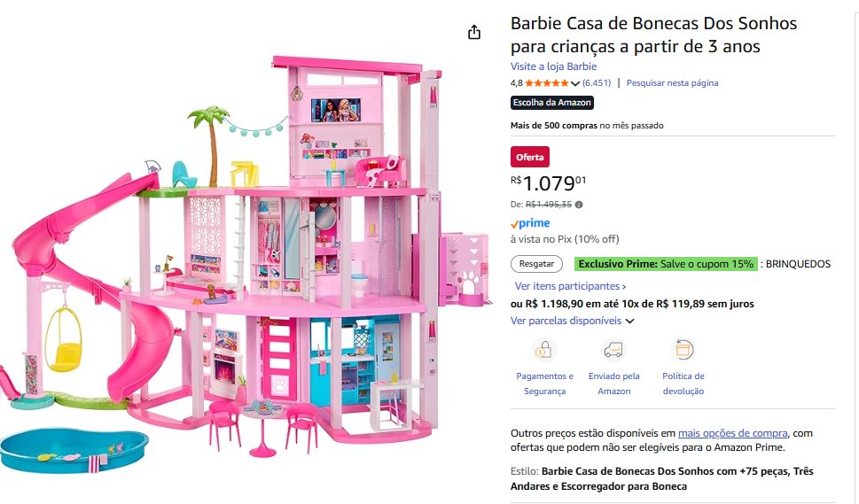This screenshot has height=504, width=859.
Task: Open mais opções de compra link
Action: pos(732,433)
